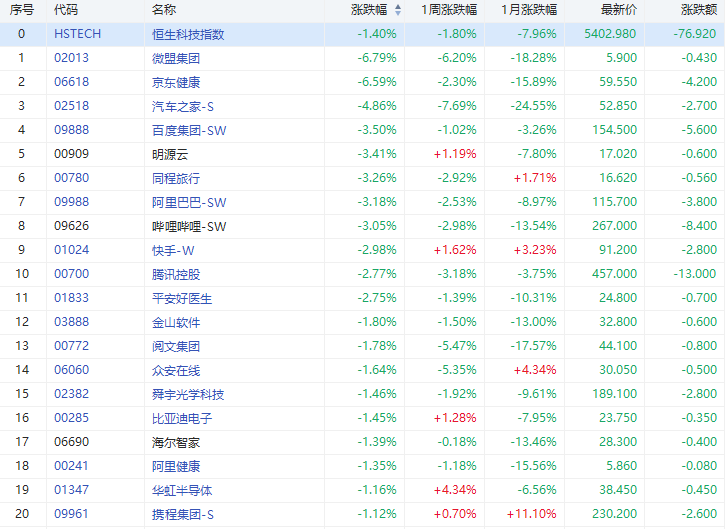Select the -76.920 change amount cell

click(695, 34)
